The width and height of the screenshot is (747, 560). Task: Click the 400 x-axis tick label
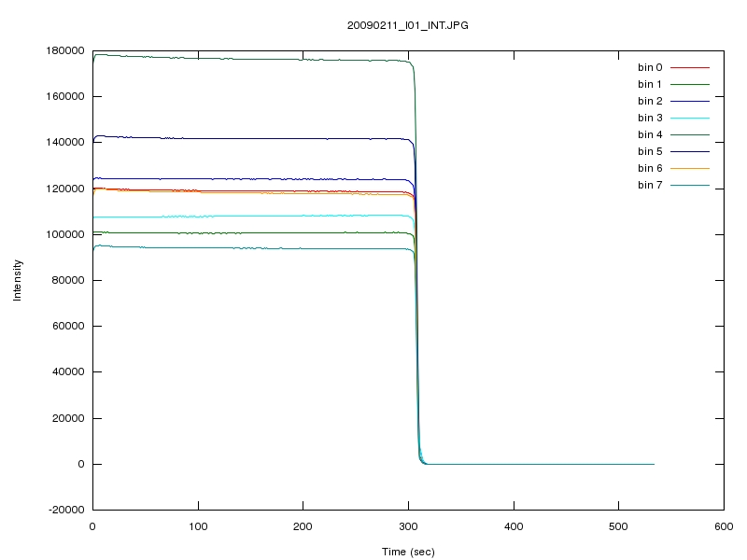click(x=514, y=526)
